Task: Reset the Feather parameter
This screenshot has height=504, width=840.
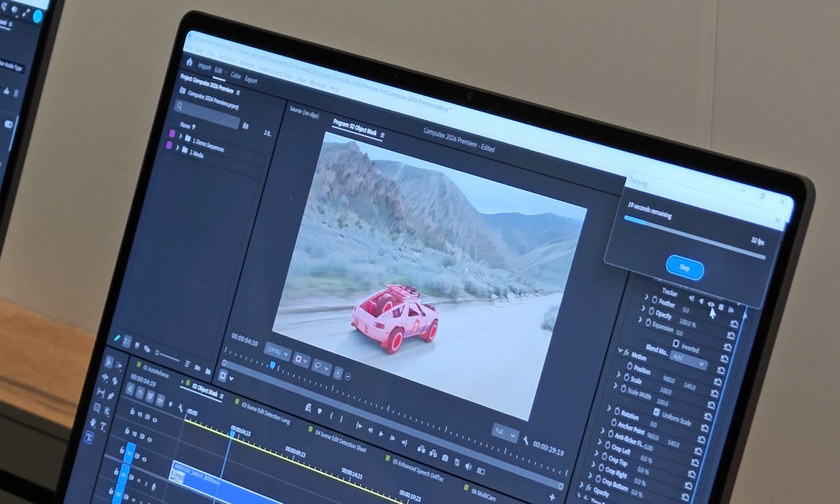Action: pyautogui.click(x=734, y=324)
